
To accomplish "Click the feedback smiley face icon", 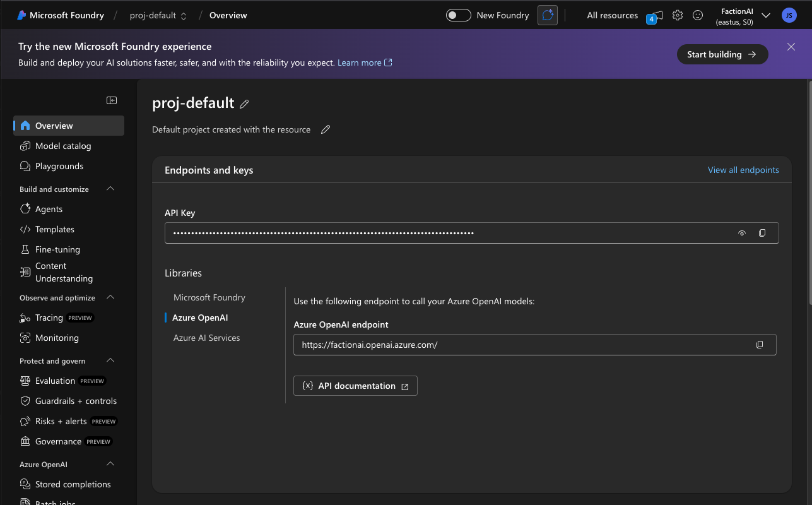I will tap(698, 15).
